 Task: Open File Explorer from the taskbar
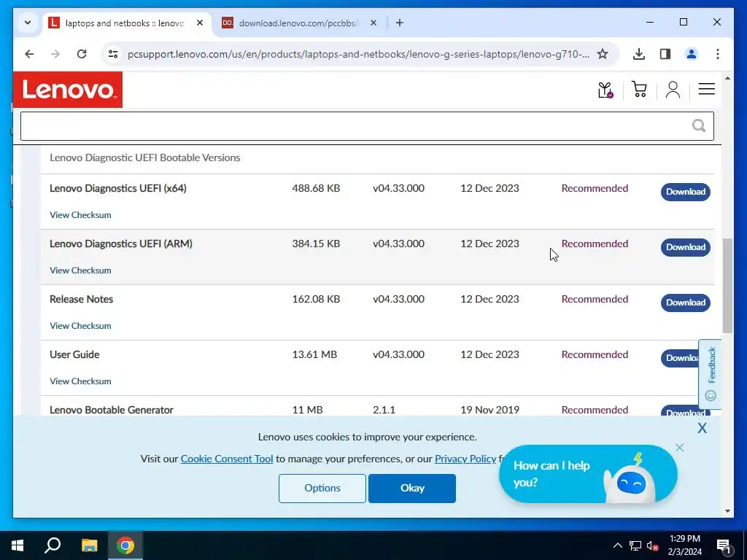tap(89, 545)
